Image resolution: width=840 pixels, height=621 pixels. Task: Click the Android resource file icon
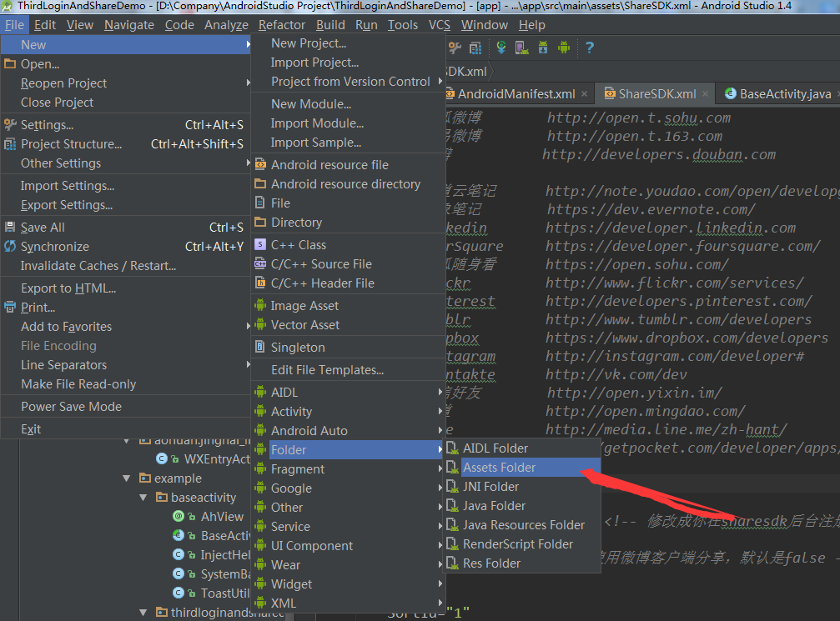click(x=260, y=164)
